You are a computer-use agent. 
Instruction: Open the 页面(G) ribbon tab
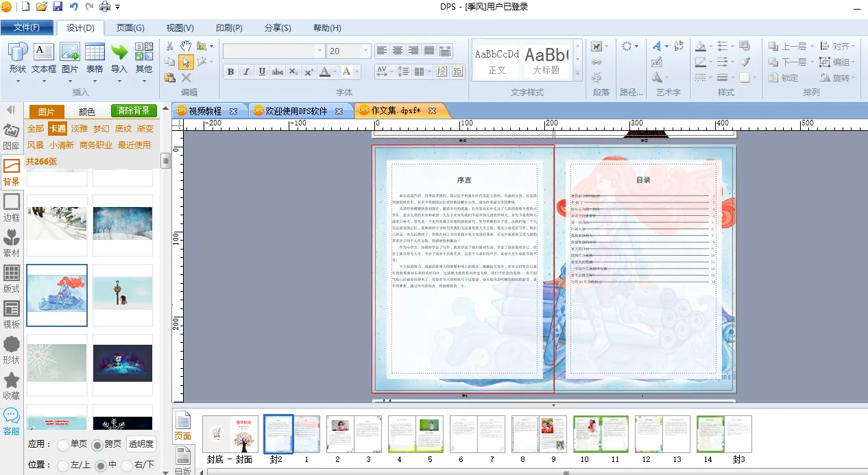[x=130, y=28]
